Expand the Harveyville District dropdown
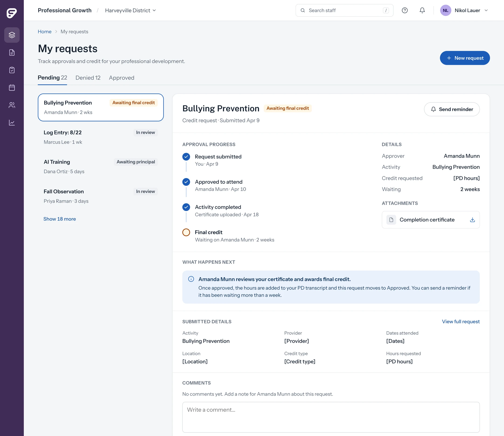Screen dimensions: 504x436 [130, 11]
